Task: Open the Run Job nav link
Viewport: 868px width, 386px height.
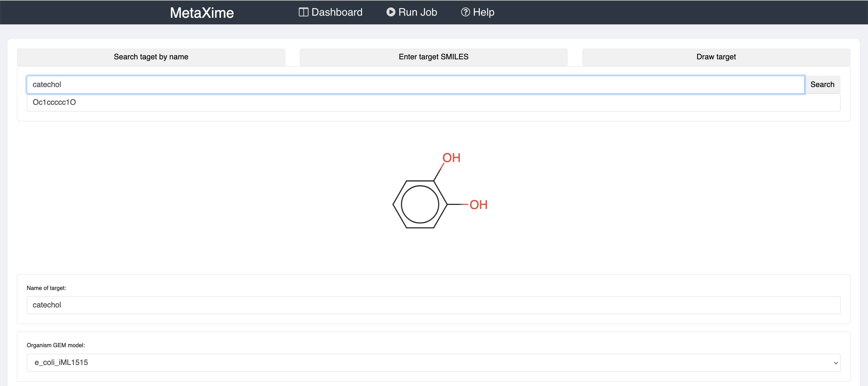Action: point(411,12)
